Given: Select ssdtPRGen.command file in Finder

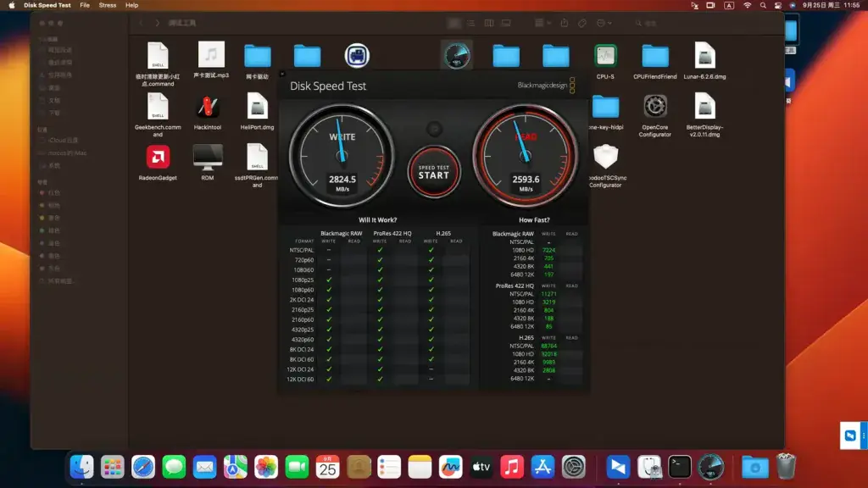Looking at the screenshot, I should [258, 167].
